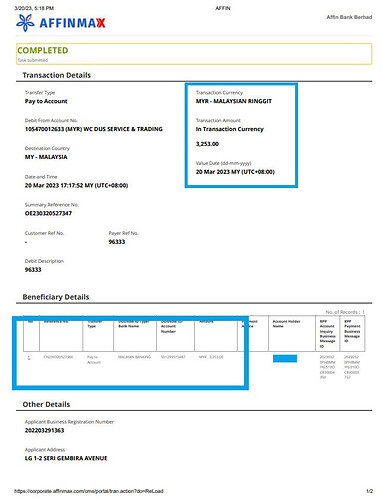The width and height of the screenshot is (382, 500).
Task: Click the Debit From Account No. value
Action: click(94, 129)
